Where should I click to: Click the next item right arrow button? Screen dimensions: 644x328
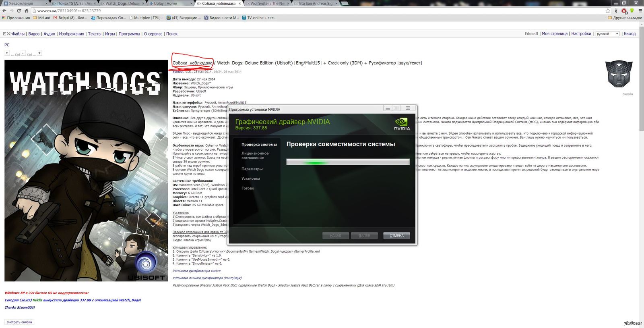(39, 53)
